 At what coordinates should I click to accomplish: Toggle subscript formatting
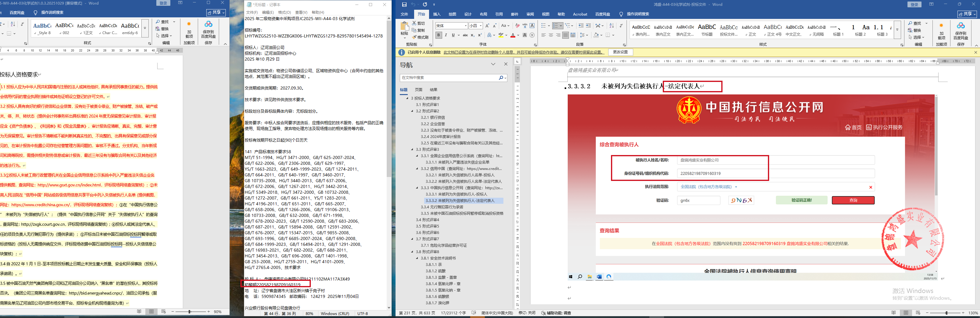pos(473,35)
